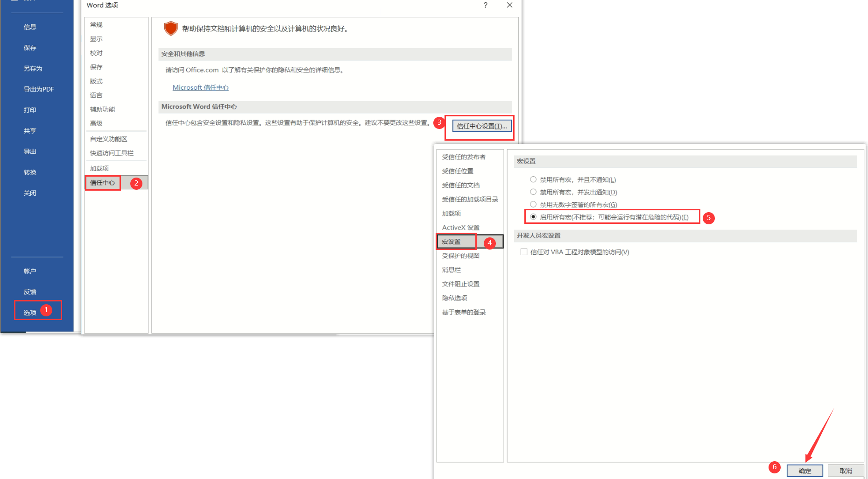Open 另存为 in the backstage menu
This screenshot has width=868, height=479.
click(x=33, y=68)
